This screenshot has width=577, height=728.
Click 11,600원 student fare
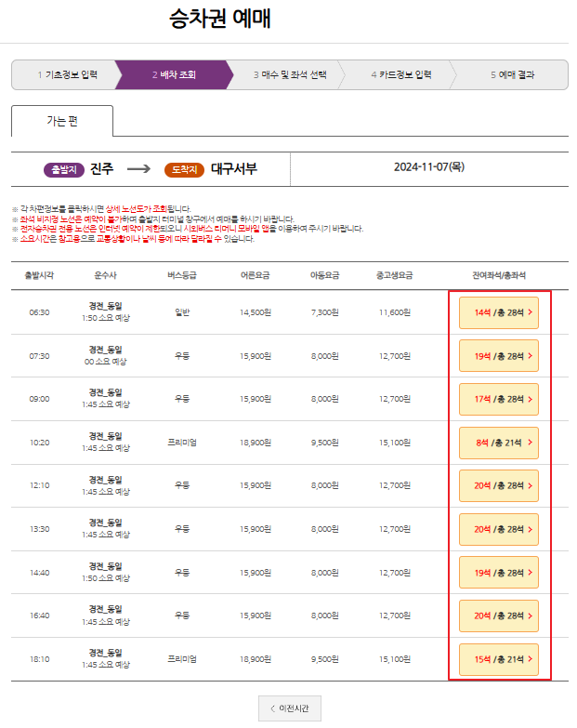click(395, 312)
